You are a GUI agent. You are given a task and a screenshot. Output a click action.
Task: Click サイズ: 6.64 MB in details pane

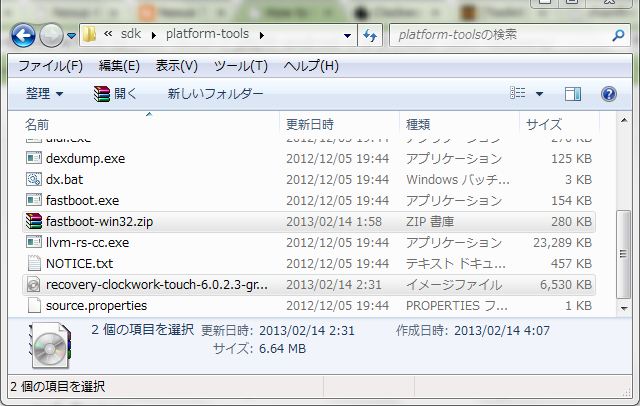click(260, 349)
